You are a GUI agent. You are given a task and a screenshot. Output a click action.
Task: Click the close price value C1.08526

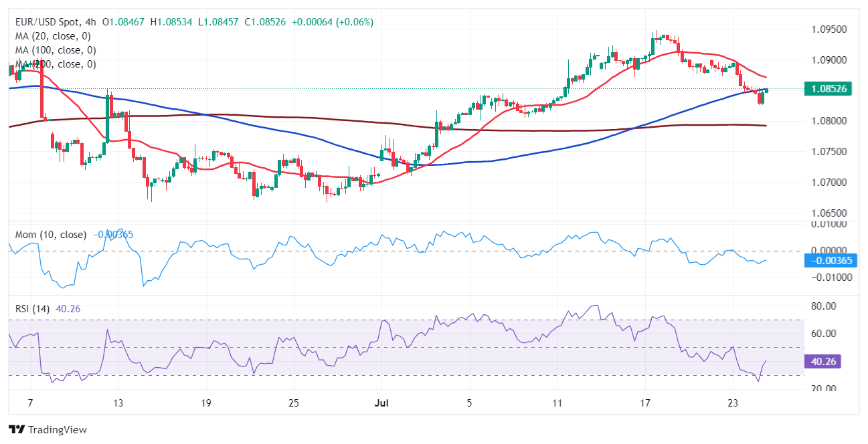265,22
